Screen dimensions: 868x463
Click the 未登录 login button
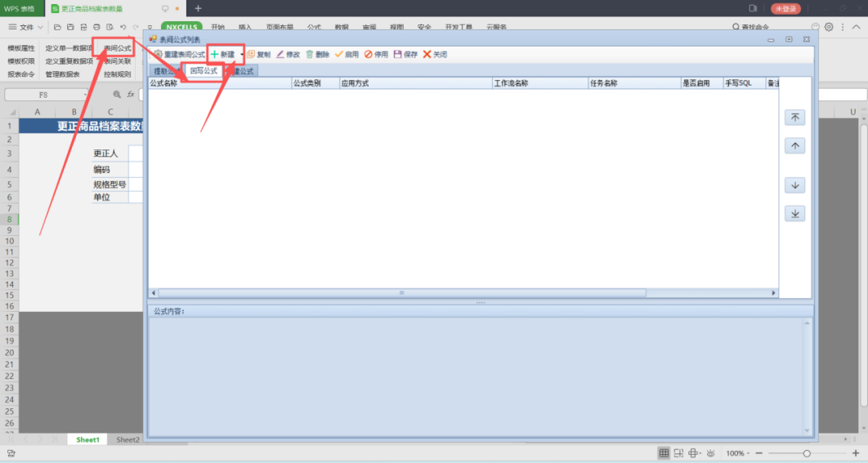(x=785, y=8)
